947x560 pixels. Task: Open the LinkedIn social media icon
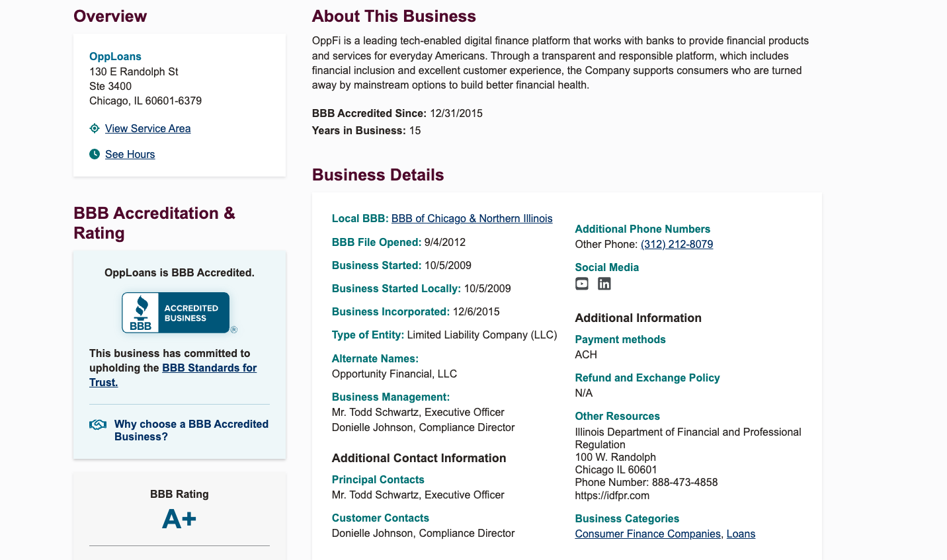tap(604, 283)
